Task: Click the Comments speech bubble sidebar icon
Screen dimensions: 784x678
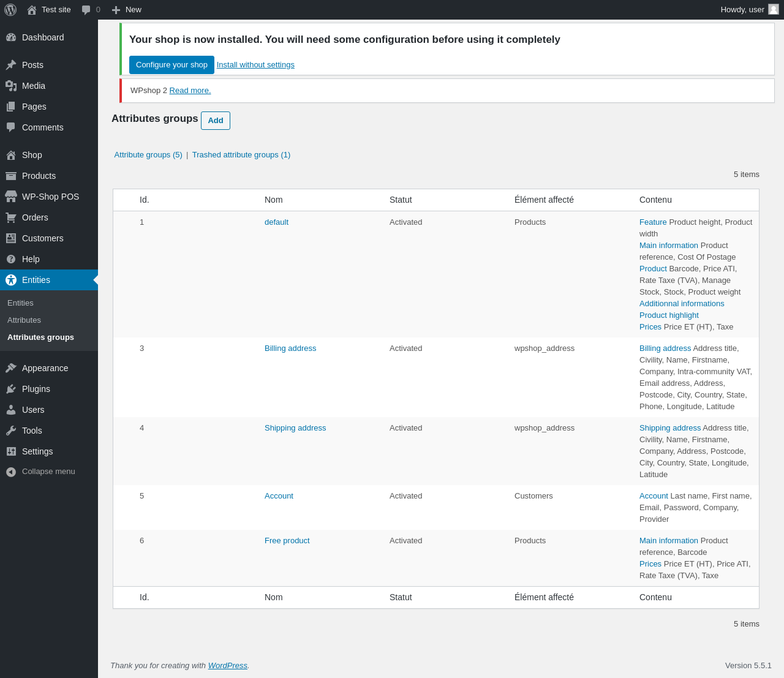Action: [11, 127]
